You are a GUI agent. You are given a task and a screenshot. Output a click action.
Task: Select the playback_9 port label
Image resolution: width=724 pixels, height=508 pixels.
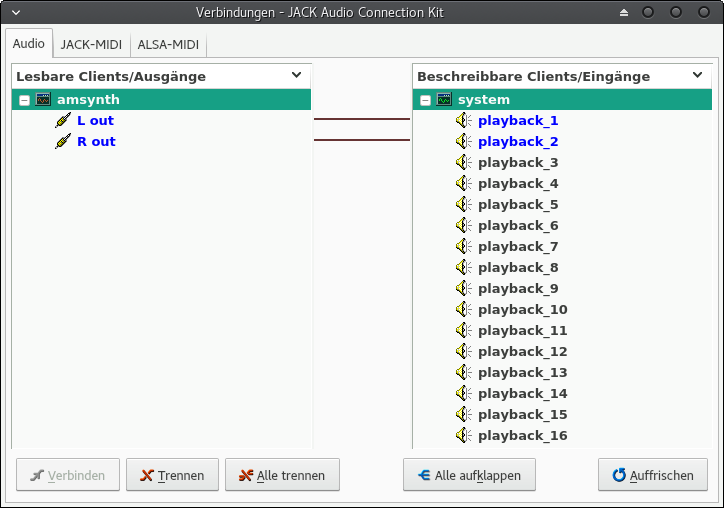[518, 289]
